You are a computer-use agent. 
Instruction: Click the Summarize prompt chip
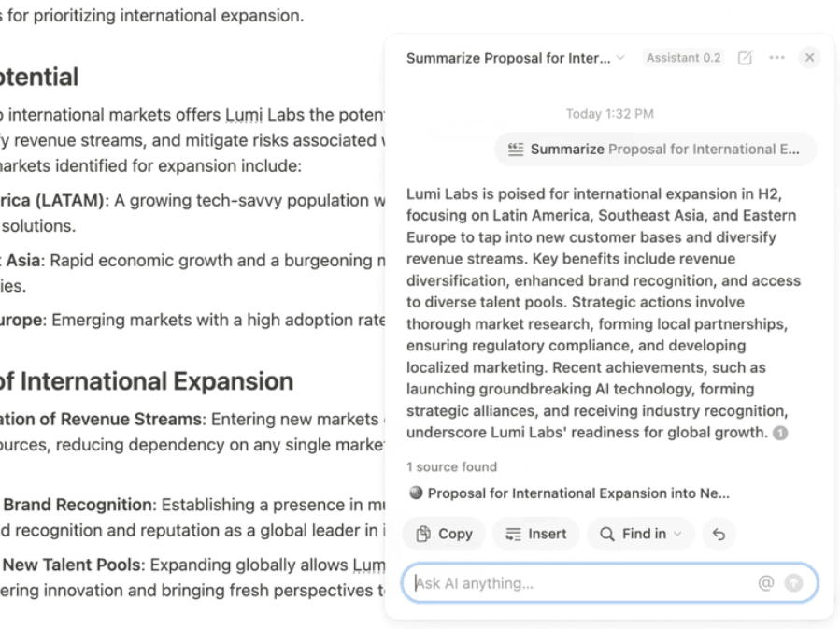655,150
